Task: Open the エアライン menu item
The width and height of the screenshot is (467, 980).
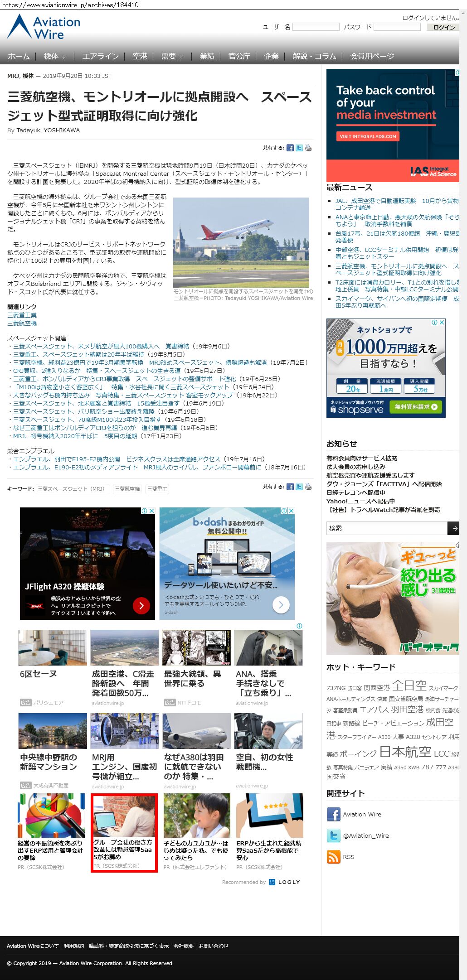Action: point(101,56)
